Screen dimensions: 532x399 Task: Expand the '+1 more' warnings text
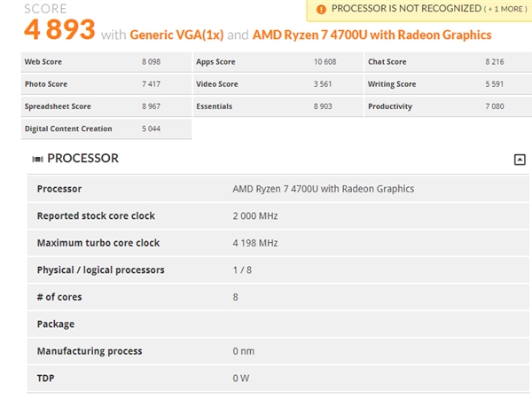pos(506,9)
